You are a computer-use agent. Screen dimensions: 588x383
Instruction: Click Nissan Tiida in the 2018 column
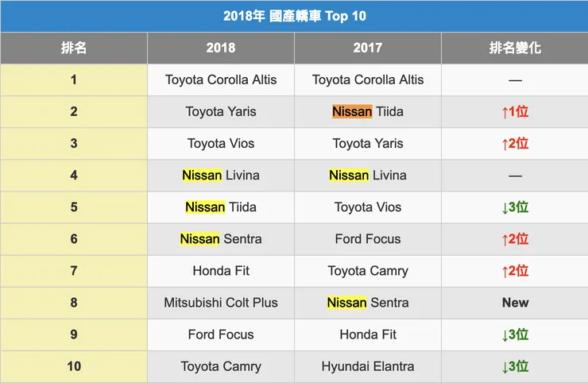(x=221, y=207)
